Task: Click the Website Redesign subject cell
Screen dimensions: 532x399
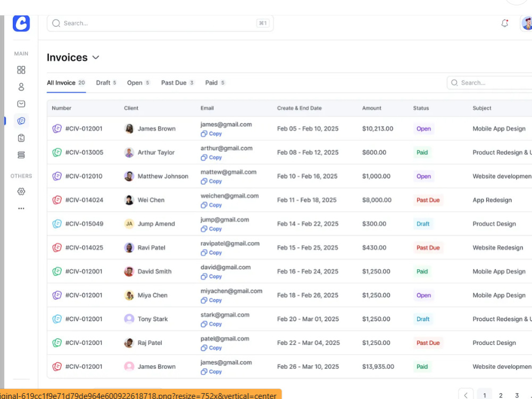Action: [x=498, y=247]
